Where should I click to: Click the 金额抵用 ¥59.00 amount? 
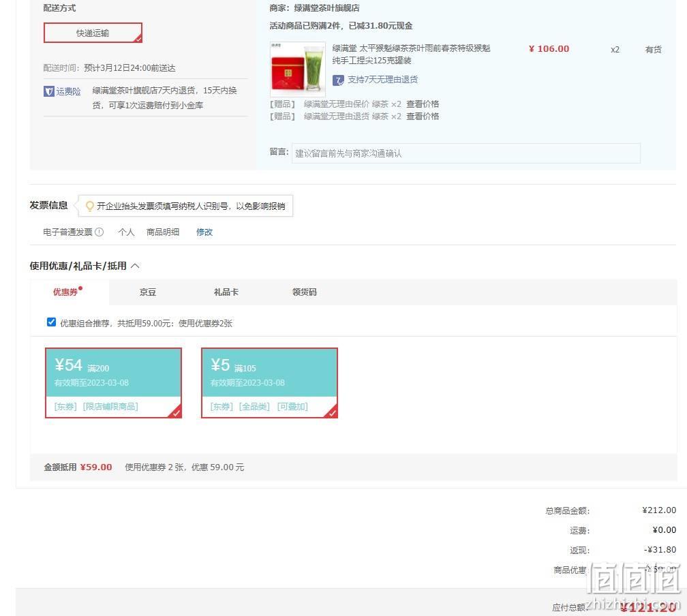coord(96,467)
